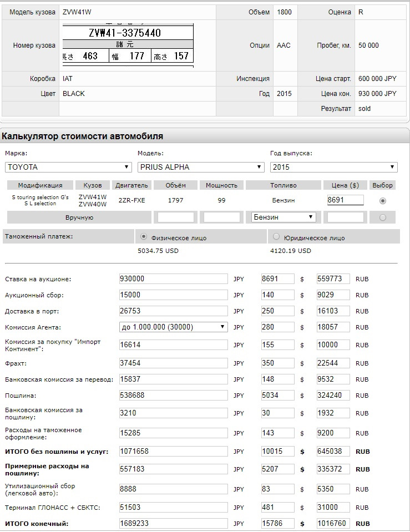Click the Пошлина dollar field 5034

pyautogui.click(x=277, y=396)
